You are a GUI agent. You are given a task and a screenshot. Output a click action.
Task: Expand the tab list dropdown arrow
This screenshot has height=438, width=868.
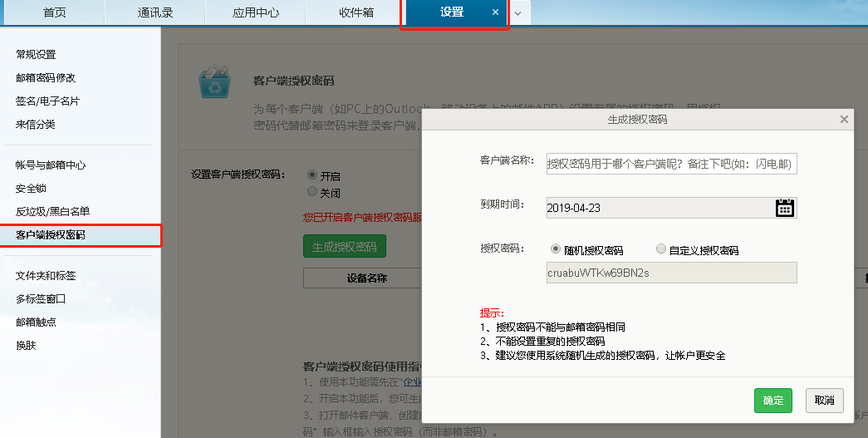(518, 13)
